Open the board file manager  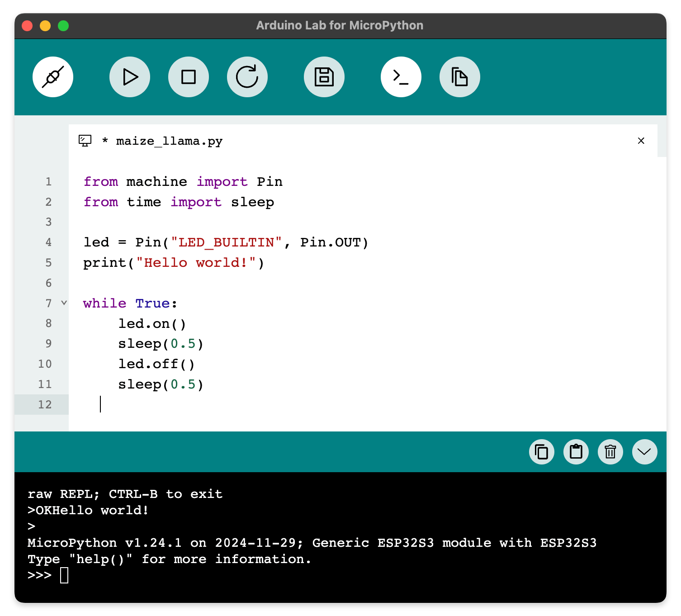pos(459,76)
